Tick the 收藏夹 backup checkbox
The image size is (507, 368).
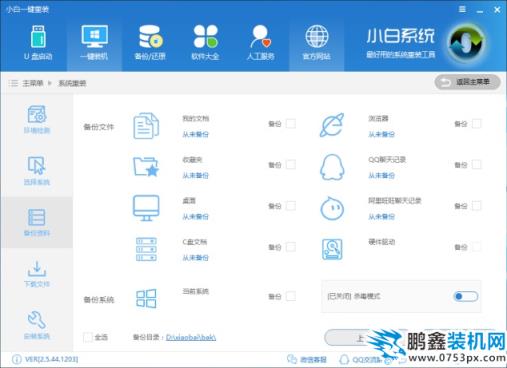point(291,165)
